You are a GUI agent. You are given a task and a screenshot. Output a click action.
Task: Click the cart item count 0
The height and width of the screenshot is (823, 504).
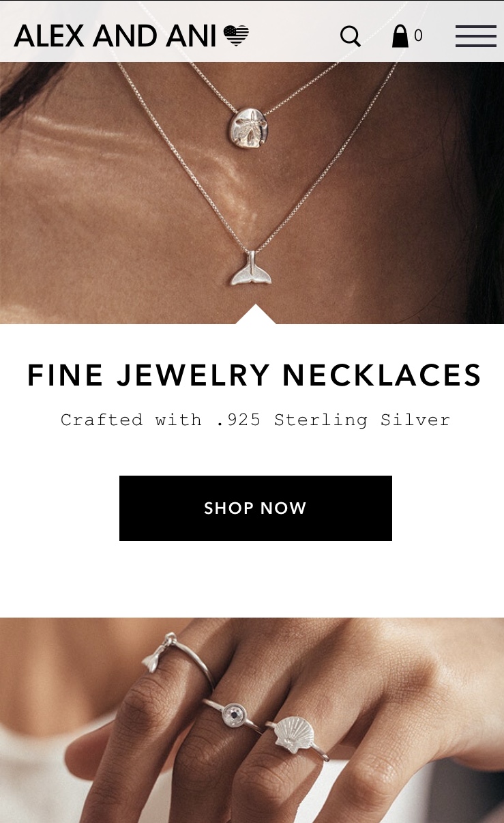[418, 36]
